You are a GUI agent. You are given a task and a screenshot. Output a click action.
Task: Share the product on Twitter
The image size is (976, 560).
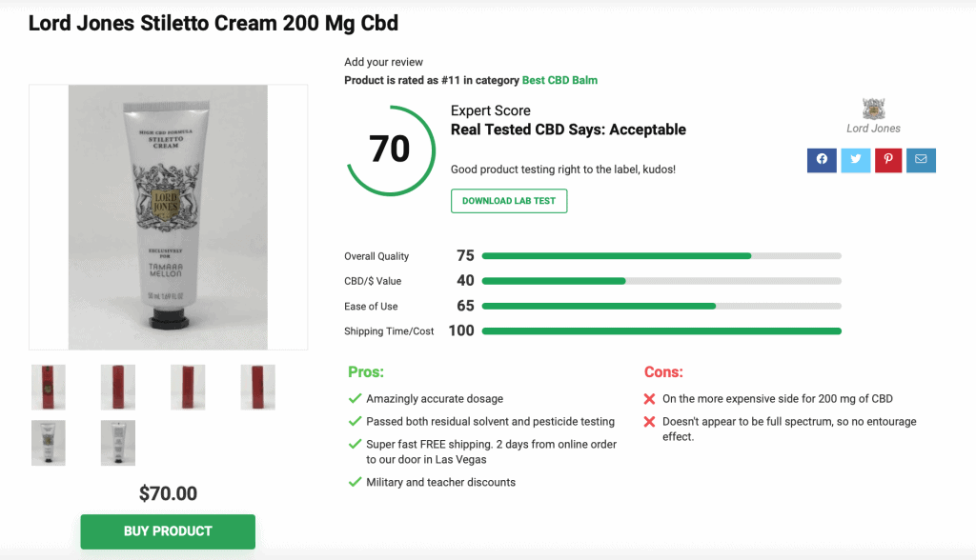[855, 160]
